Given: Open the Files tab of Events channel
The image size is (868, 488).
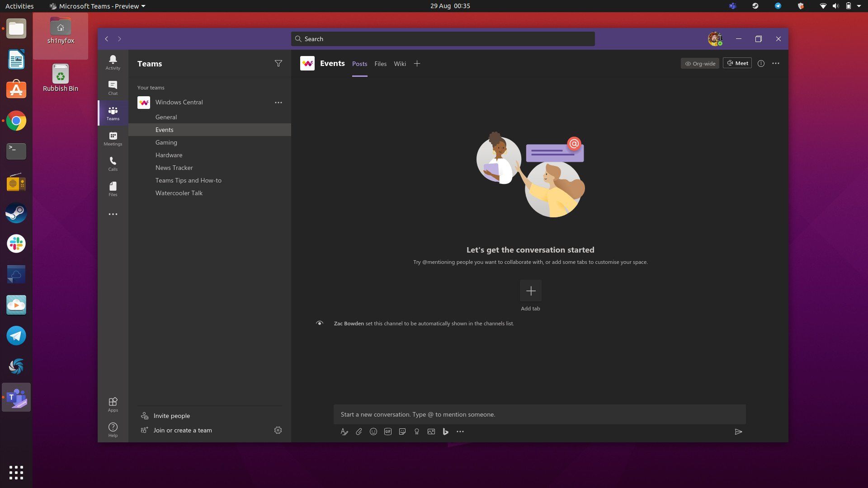Looking at the screenshot, I should (x=380, y=64).
